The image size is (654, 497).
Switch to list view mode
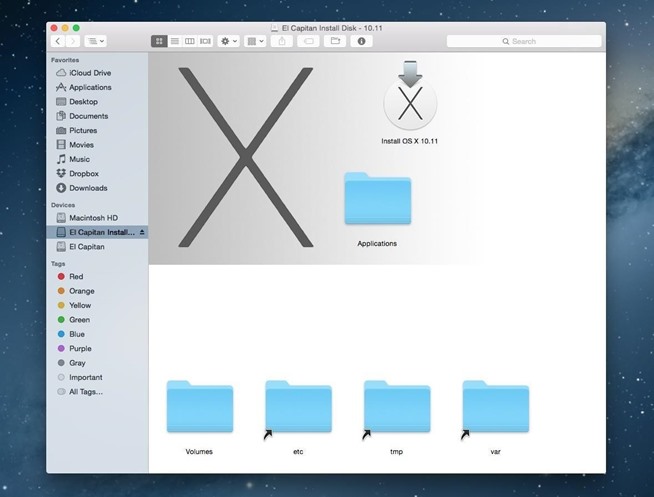pyautogui.click(x=174, y=41)
